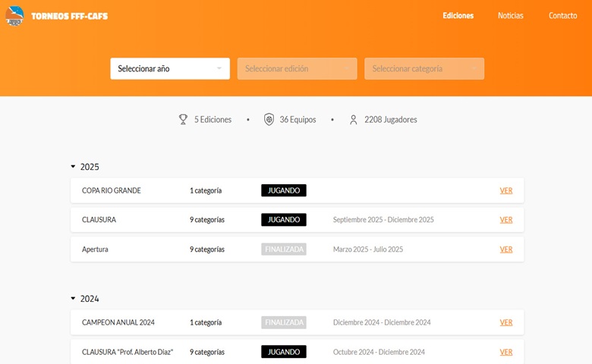This screenshot has width=592, height=364.
Task: Go to the Ediciones menu item
Action: (458, 16)
